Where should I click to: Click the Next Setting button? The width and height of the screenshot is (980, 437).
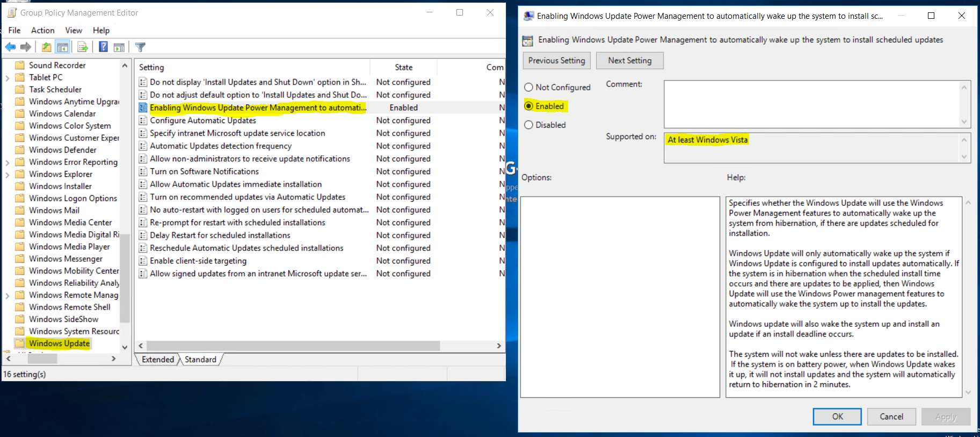630,60
